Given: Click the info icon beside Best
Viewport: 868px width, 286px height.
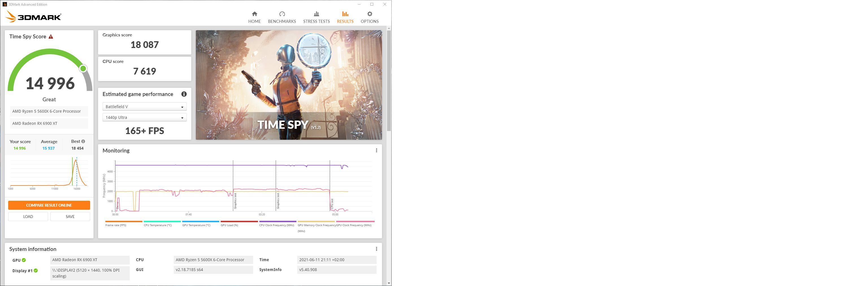Looking at the screenshot, I should tap(83, 141).
